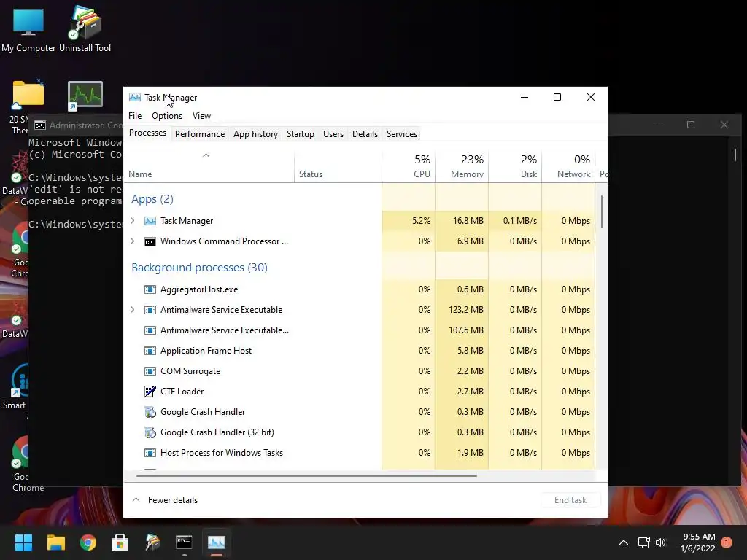Switch to the Startup tab
Viewport: 747px width, 560px height.
pyautogui.click(x=300, y=134)
